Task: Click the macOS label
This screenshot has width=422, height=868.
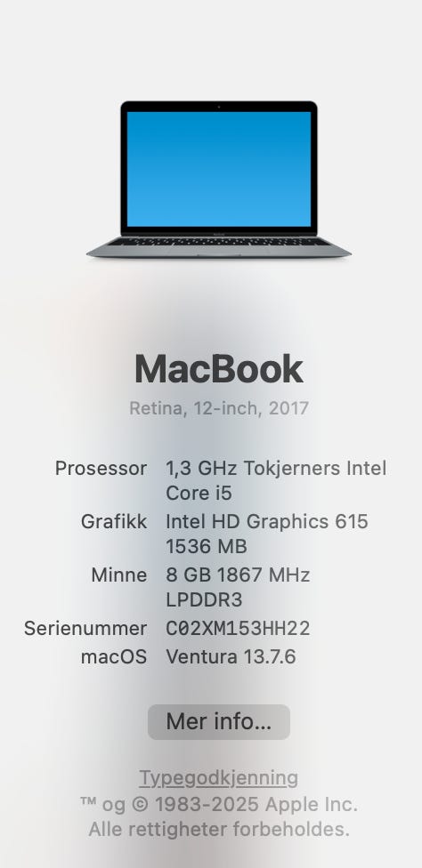Action: pyautogui.click(x=114, y=656)
